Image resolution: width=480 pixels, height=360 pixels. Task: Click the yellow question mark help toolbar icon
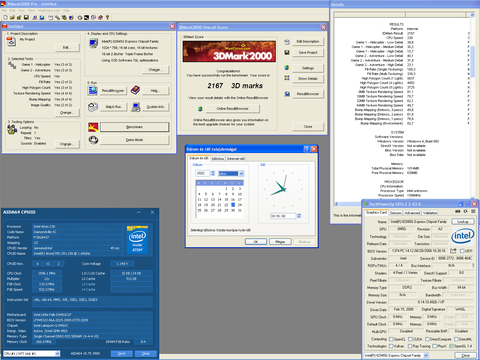[x=107, y=17]
